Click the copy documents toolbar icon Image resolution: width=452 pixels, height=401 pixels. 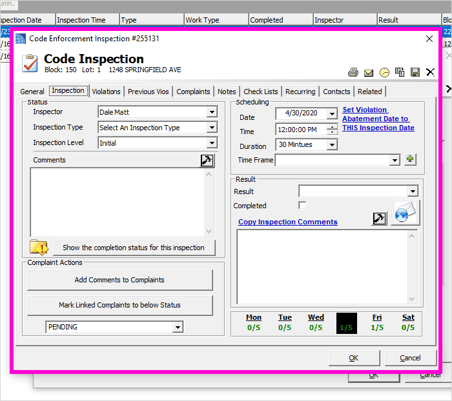[400, 72]
